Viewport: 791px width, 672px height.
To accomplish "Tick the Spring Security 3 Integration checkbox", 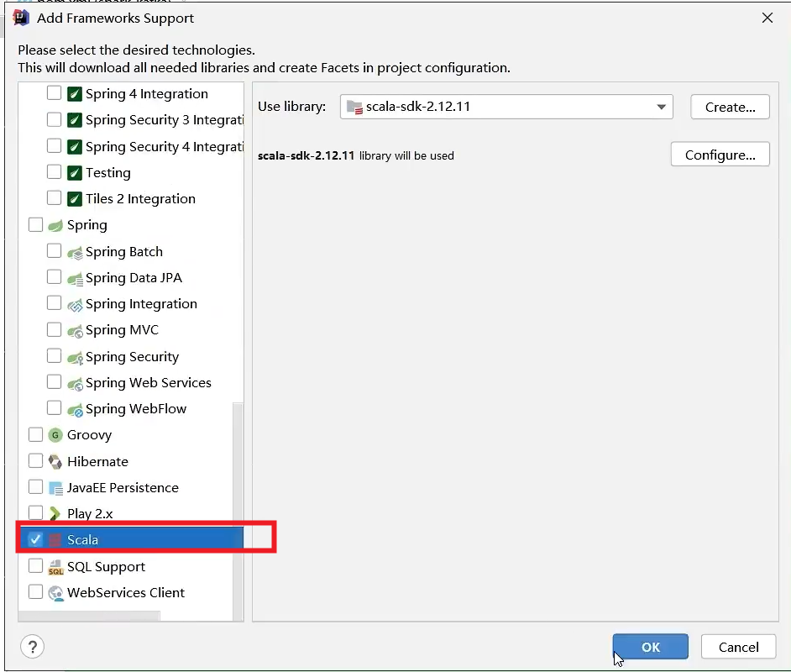I will tap(54, 119).
